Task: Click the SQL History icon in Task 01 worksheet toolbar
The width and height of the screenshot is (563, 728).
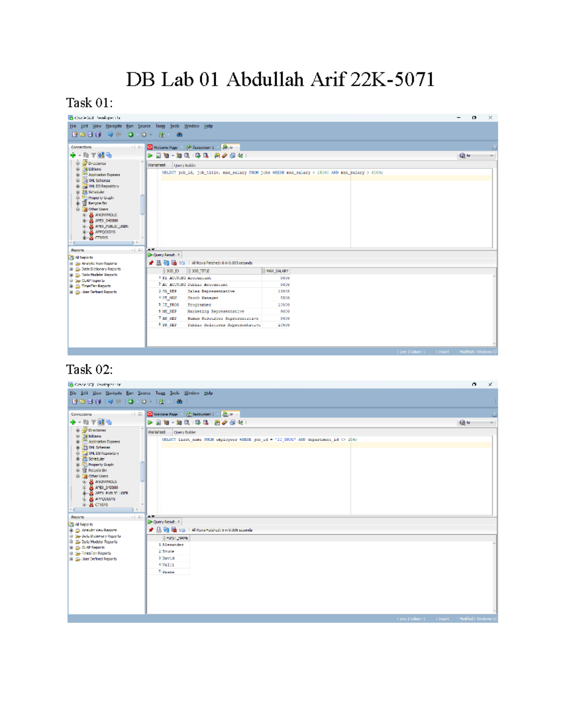Action: [232, 156]
